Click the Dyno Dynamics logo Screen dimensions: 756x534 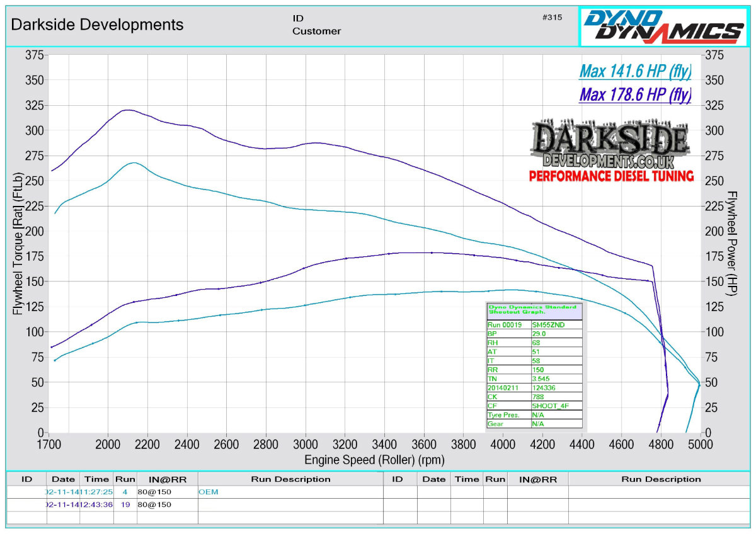(663, 26)
